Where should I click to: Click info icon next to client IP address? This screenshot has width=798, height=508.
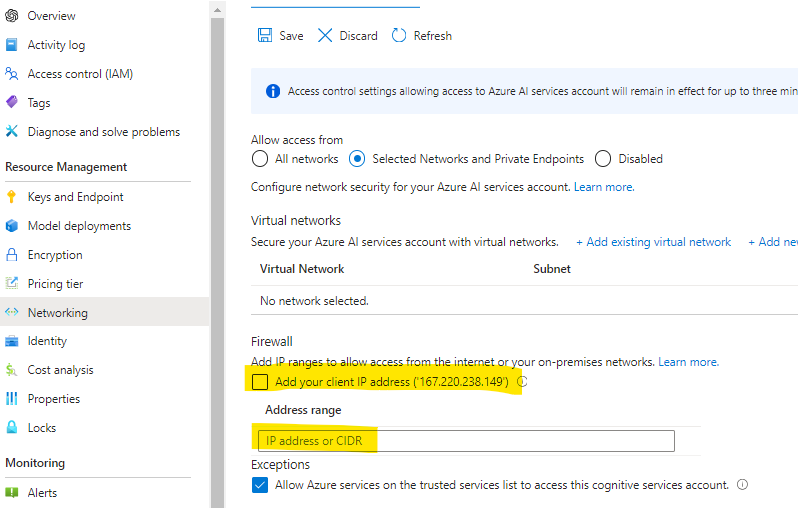pos(522,381)
